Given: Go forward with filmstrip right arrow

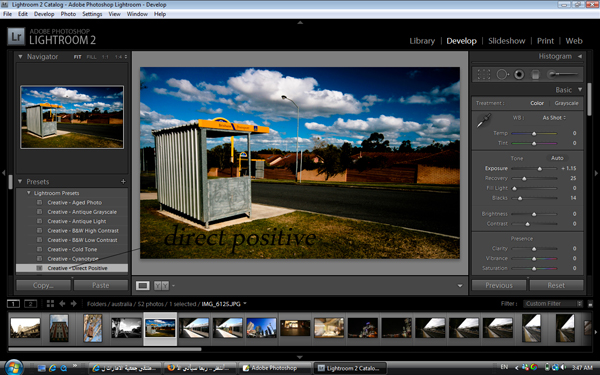Looking at the screenshot, I should 73,303.
